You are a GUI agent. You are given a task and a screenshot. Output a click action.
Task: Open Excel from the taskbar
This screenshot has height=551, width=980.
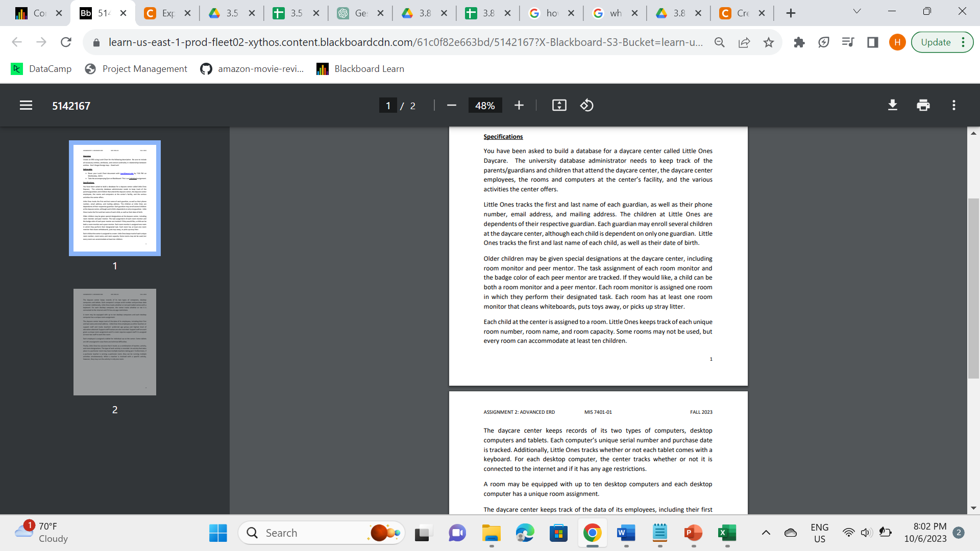[727, 533]
